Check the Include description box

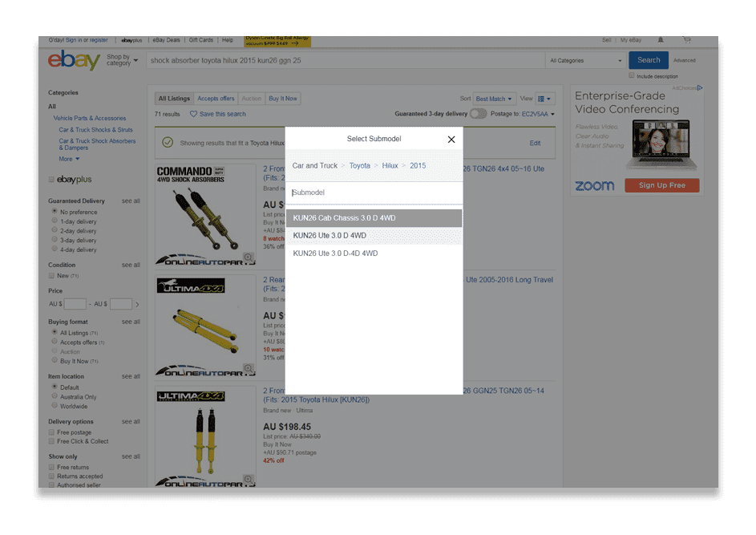point(632,75)
